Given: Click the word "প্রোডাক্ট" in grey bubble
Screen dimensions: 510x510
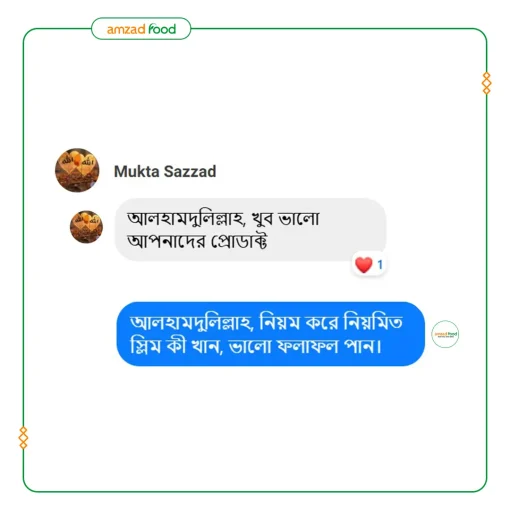Looking at the screenshot, I should coord(239,241).
